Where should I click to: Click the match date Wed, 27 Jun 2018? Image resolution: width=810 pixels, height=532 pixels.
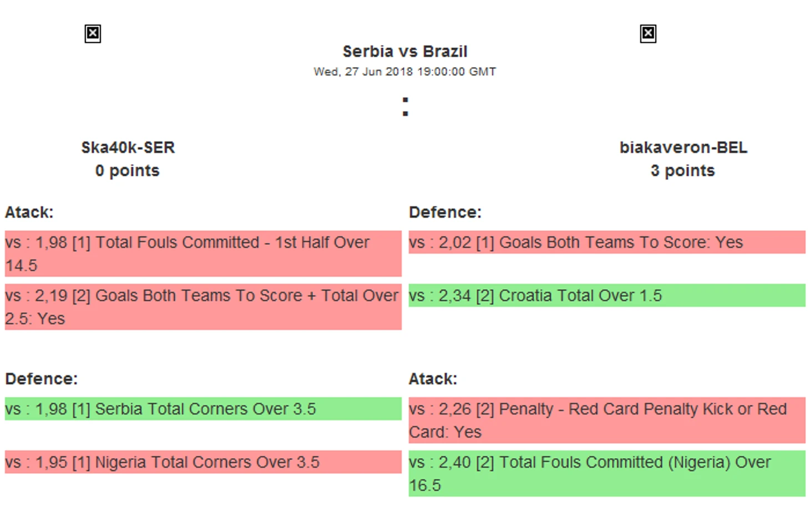tap(404, 72)
